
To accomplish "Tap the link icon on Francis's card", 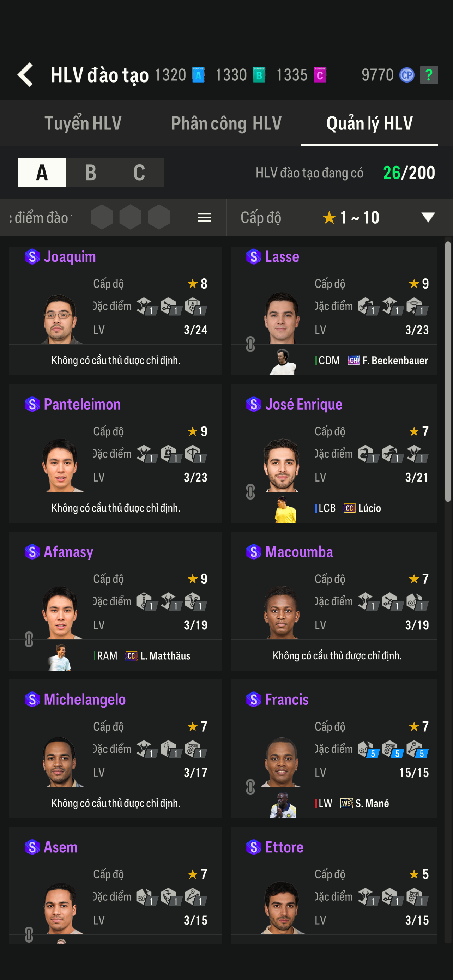I will point(250,787).
